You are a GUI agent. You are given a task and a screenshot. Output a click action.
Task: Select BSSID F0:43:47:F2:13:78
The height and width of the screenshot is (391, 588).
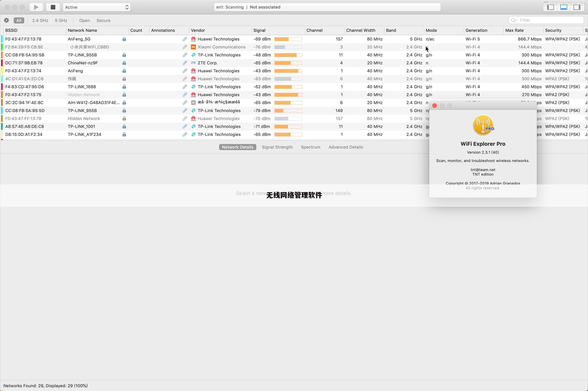(x=23, y=39)
